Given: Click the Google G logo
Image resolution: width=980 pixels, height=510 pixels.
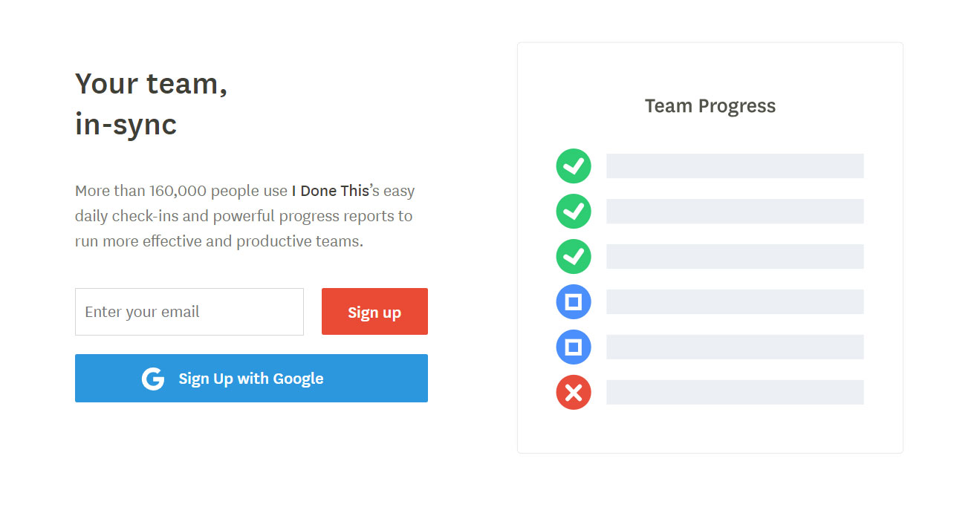Looking at the screenshot, I should [x=153, y=379].
